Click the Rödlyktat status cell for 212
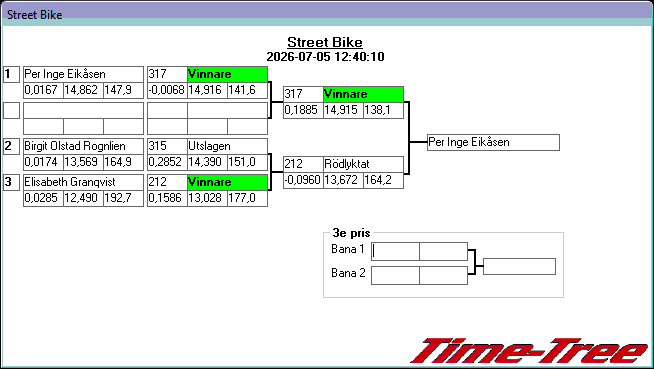 pos(363,164)
